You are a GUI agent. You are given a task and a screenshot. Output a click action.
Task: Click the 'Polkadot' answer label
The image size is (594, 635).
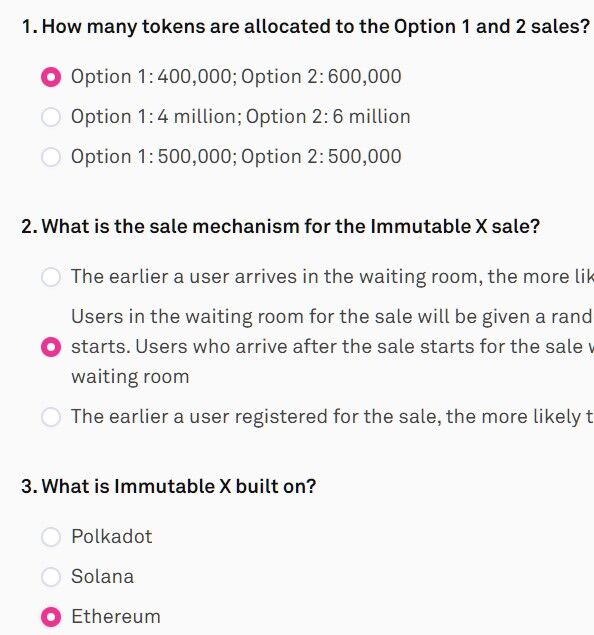(112, 537)
